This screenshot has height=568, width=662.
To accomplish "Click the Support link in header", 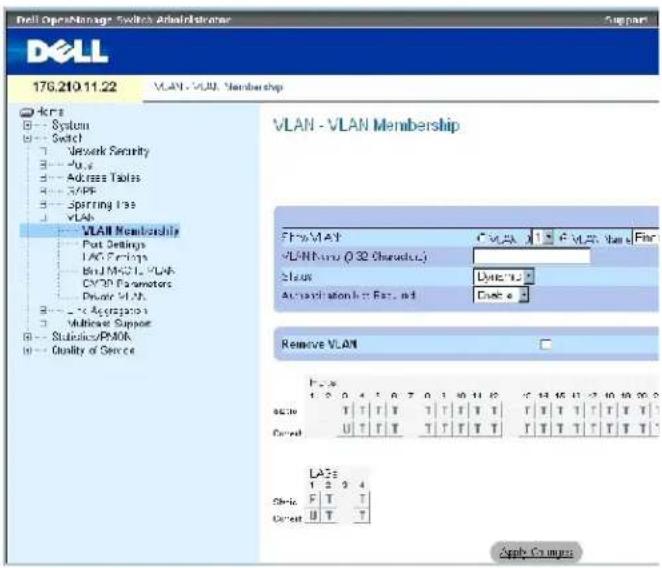I will [x=626, y=20].
